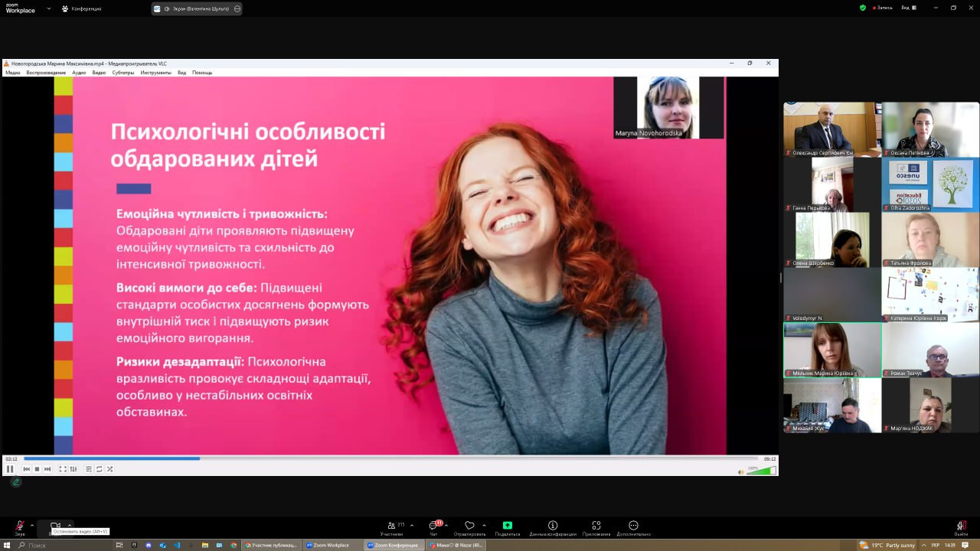Click the Leave meeting button
This screenshot has height=551, width=980.
click(961, 527)
